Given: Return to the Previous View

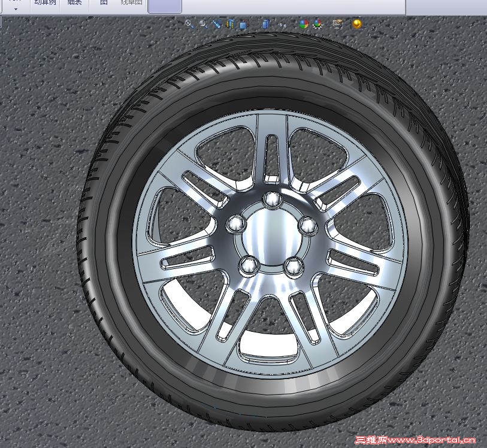Looking at the screenshot, I should [x=216, y=24].
